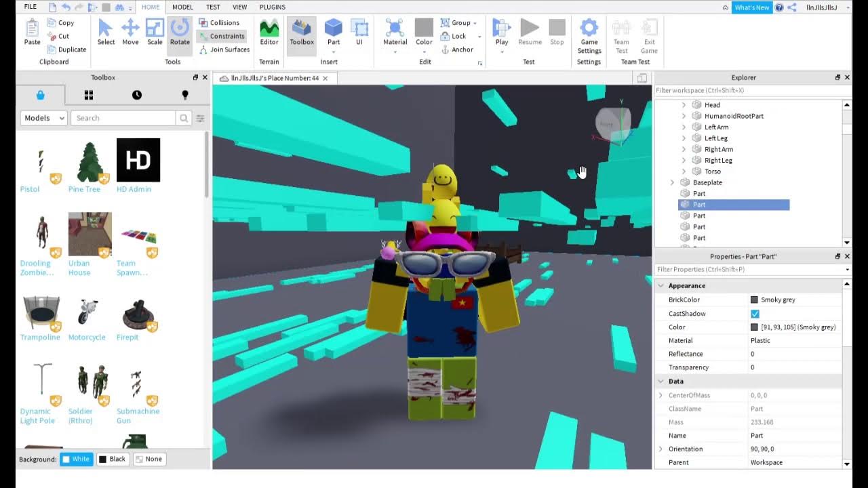Viewport: 868px width, 488px height.
Task: Insert a new Part
Action: coord(334,32)
